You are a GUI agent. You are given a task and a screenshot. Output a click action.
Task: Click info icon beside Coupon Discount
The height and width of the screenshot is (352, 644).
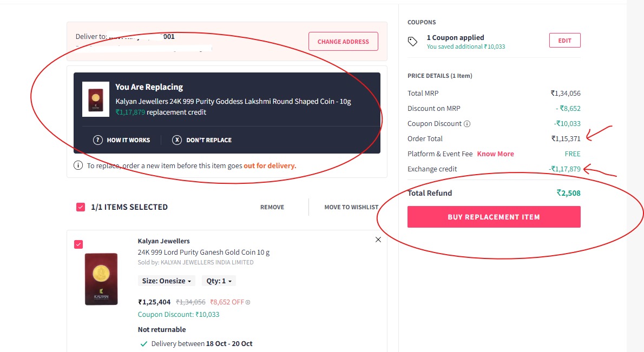(x=467, y=124)
